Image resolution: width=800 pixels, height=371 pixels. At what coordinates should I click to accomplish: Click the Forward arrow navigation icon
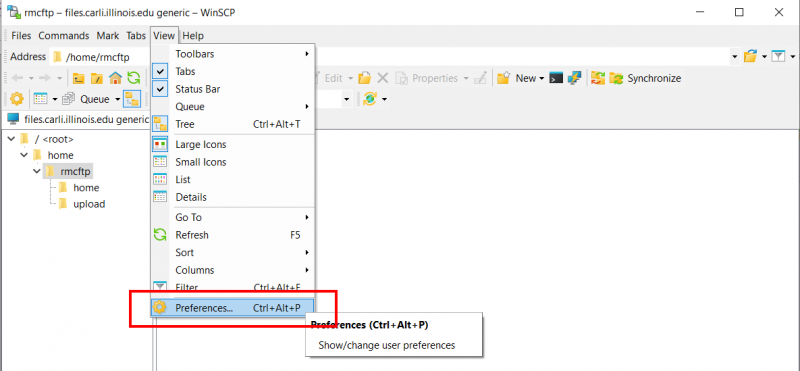45,79
